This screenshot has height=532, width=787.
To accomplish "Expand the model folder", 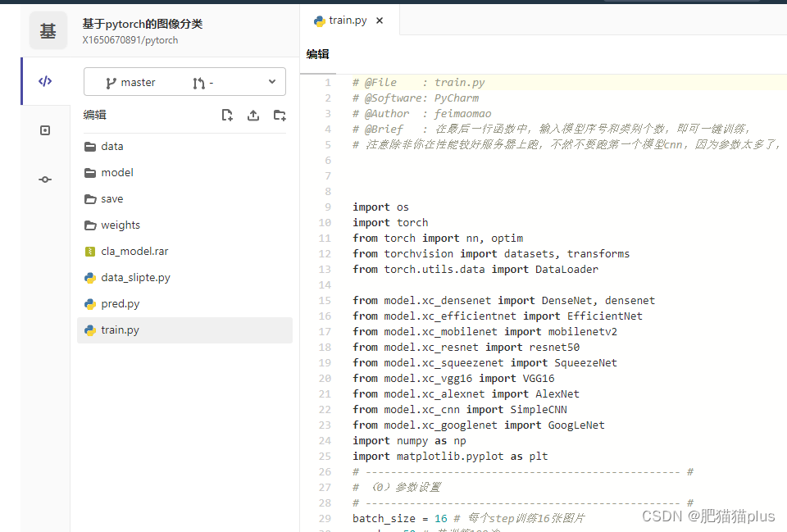I will click(116, 172).
